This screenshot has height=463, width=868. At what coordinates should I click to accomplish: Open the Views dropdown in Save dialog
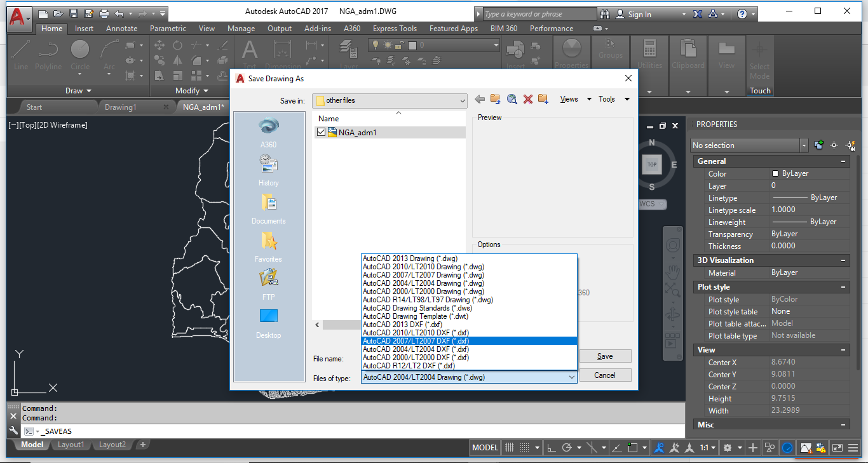tap(569, 99)
